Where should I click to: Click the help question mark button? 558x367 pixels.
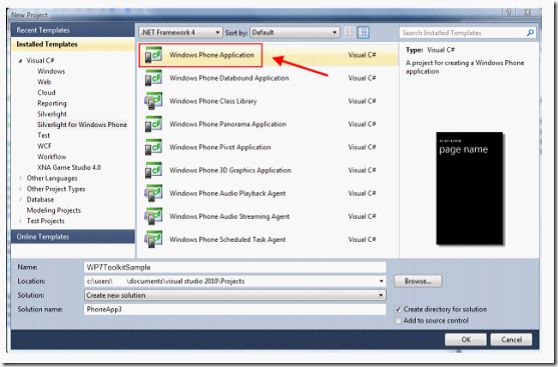click(x=509, y=12)
